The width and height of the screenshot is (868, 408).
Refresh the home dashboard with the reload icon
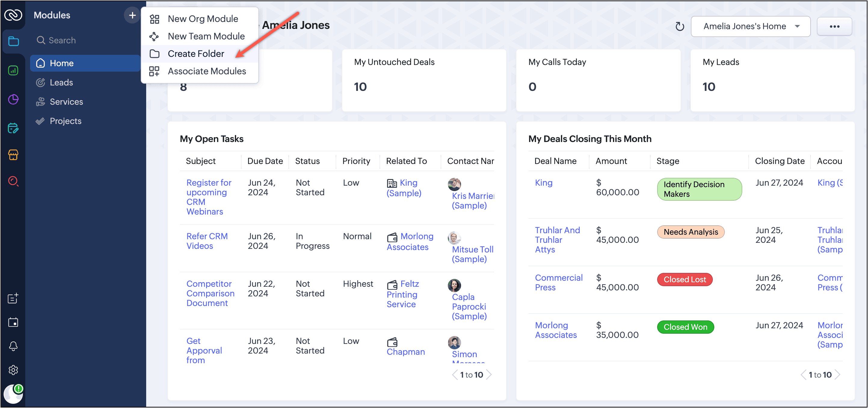pos(680,26)
